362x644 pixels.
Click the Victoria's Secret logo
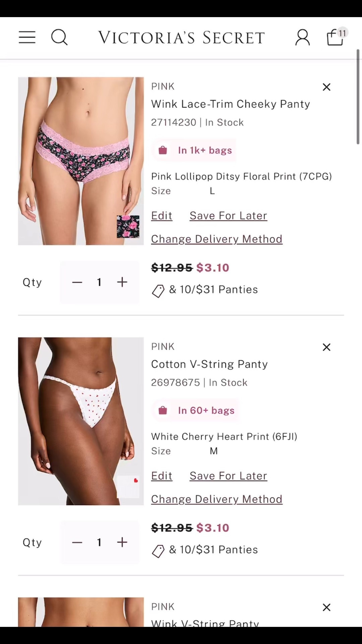tap(181, 37)
